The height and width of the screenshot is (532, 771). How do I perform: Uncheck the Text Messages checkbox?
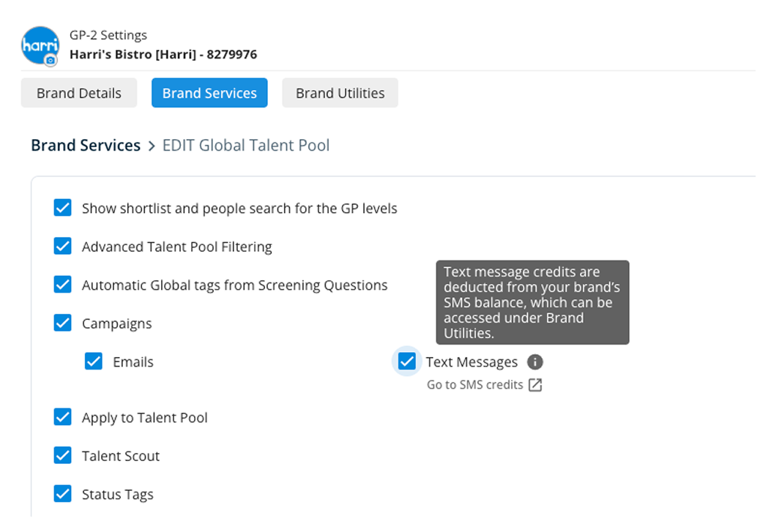[x=406, y=361]
